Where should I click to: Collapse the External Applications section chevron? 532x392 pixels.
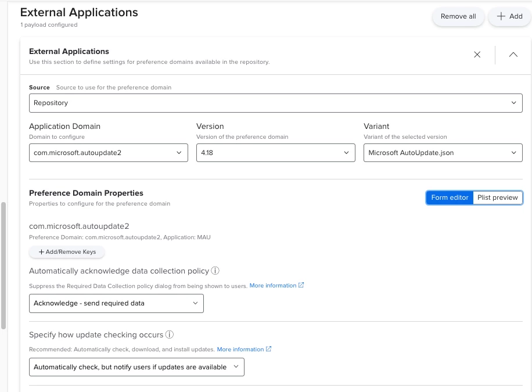pos(513,55)
